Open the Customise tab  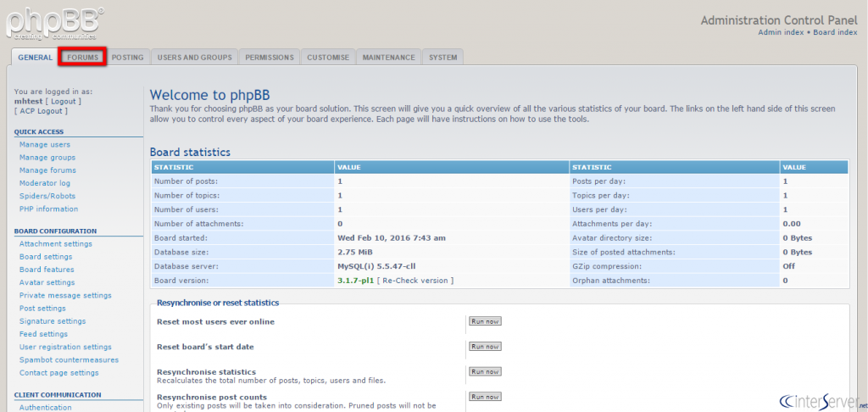[328, 57]
